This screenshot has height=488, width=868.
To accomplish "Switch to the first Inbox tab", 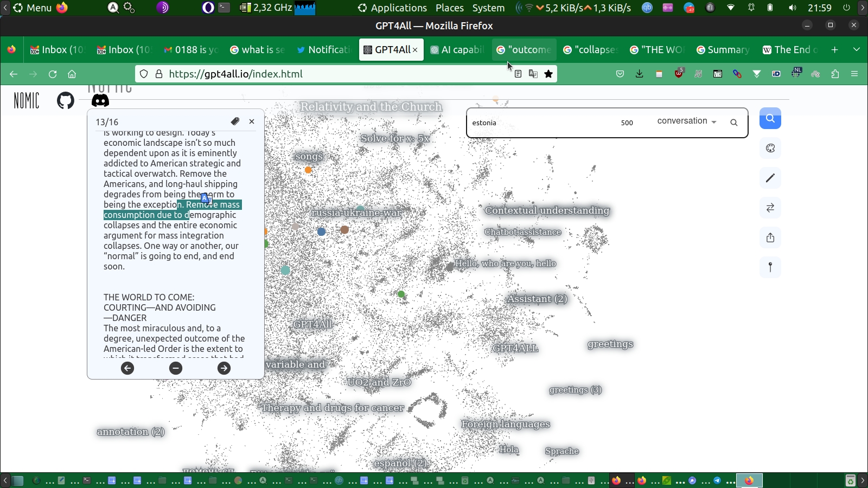I will [57, 50].
